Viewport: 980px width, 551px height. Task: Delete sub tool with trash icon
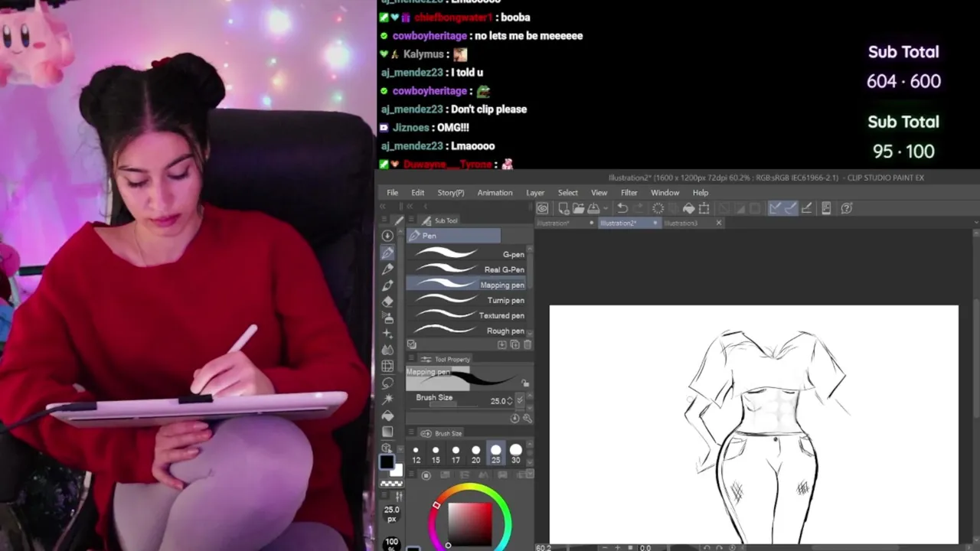528,344
